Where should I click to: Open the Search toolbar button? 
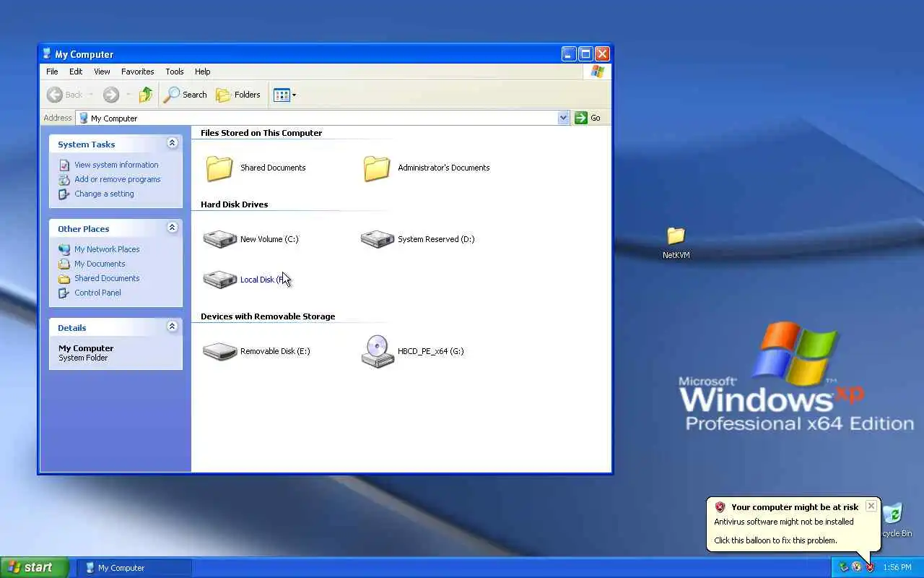tap(186, 95)
